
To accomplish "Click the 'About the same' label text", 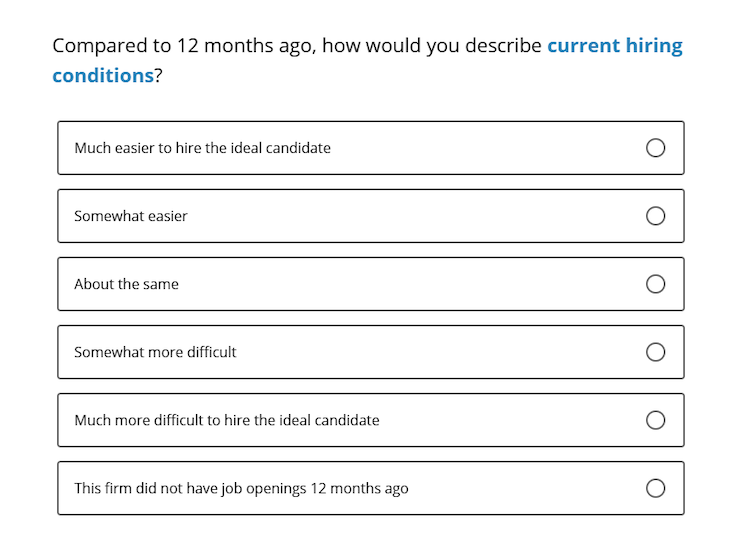I will point(127,284).
